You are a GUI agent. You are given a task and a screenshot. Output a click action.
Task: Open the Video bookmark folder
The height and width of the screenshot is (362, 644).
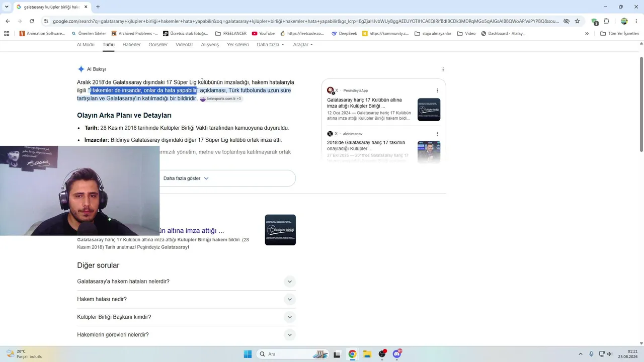coord(466,34)
